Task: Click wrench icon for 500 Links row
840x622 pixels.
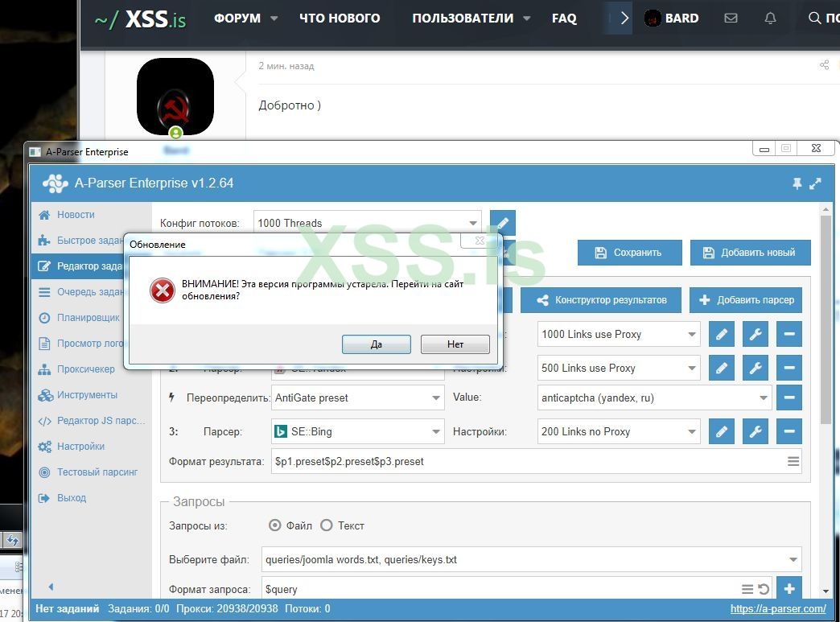Action: pyautogui.click(x=756, y=368)
